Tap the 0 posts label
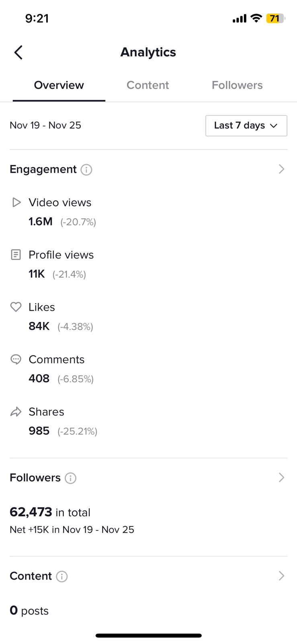 (29, 611)
